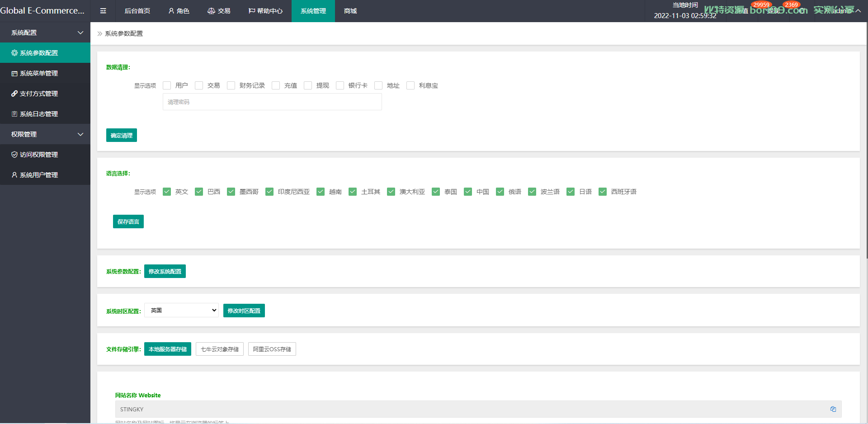This screenshot has height=424, width=868.
Task: Uncheck the 中国 language checkbox
Action: coord(468,192)
